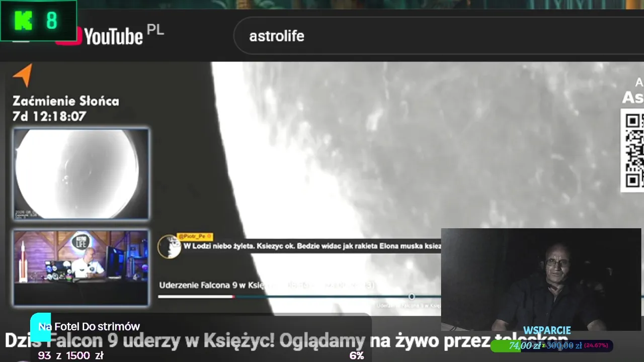644x362 pixels.
Task: Open the all-sky camera thumbnail
Action: pos(81,174)
